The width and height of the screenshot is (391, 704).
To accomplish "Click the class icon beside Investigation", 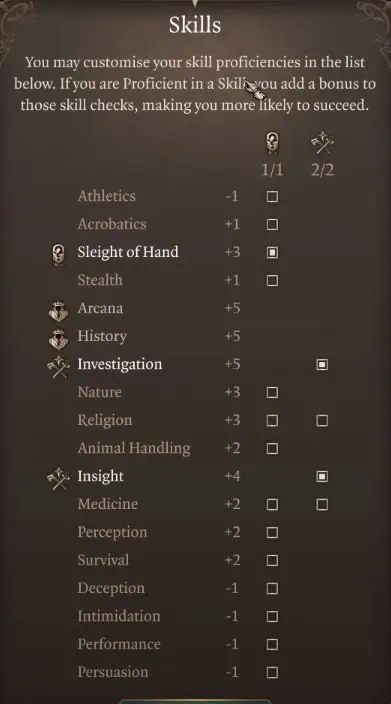I will 58,366.
